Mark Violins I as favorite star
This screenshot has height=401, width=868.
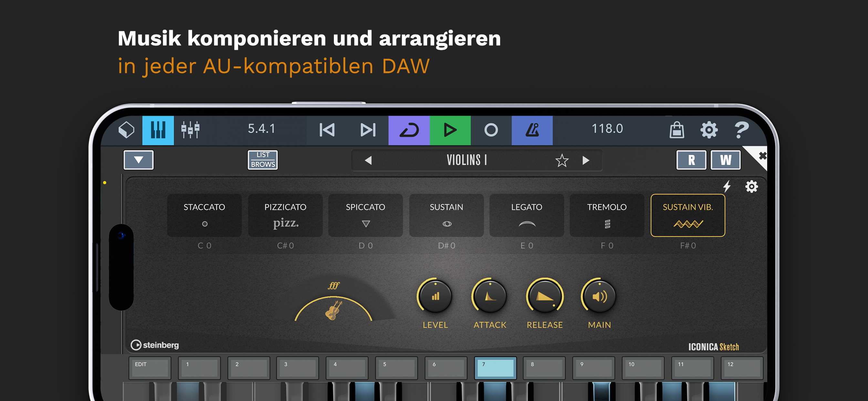562,160
